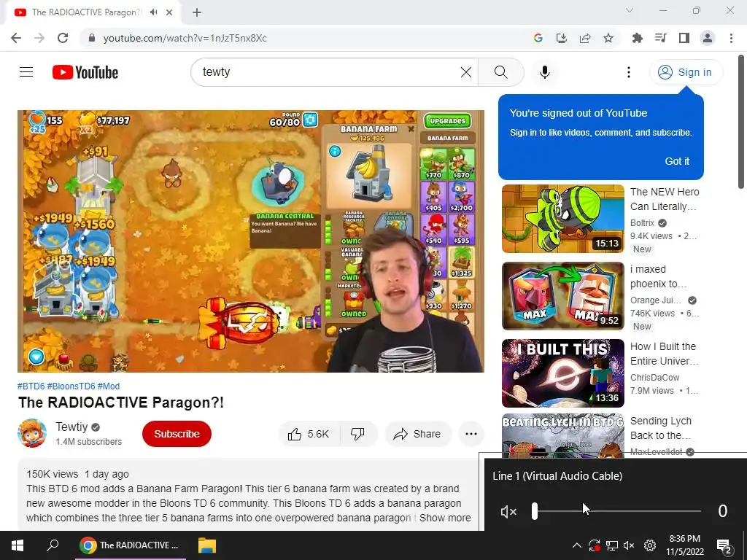Reload the page in the browser

point(63,38)
